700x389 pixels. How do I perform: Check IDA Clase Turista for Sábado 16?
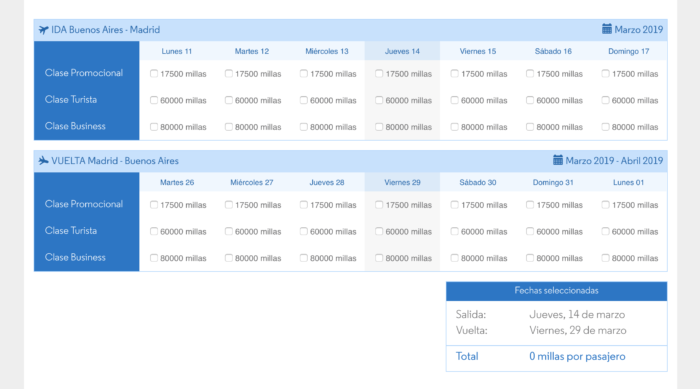click(530, 100)
